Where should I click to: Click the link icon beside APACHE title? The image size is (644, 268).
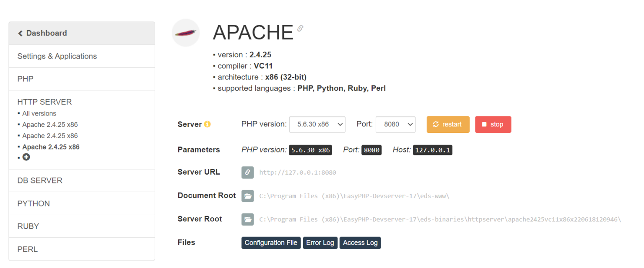click(x=300, y=28)
